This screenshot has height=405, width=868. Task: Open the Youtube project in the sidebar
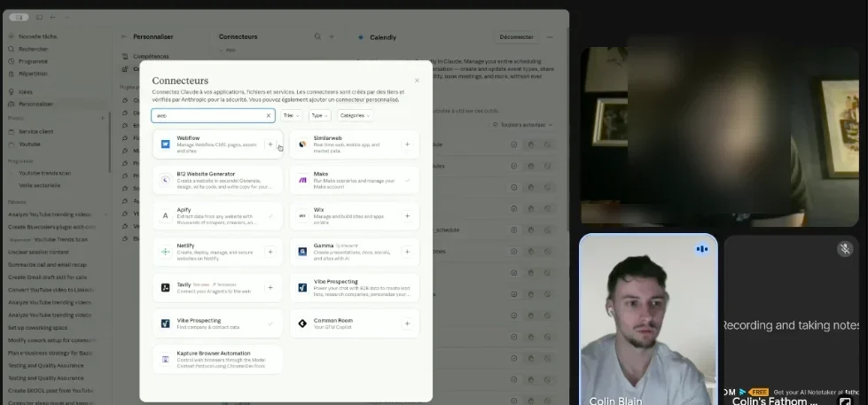pos(29,144)
